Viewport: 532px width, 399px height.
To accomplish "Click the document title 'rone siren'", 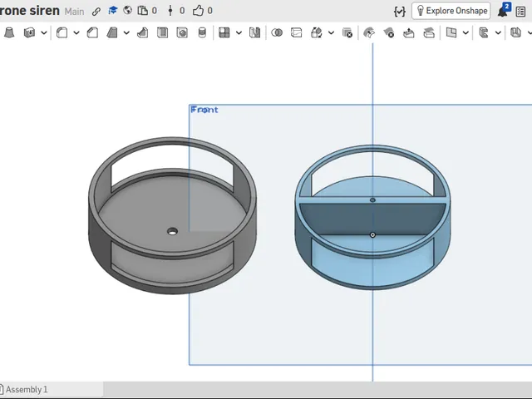I will click(x=30, y=11).
